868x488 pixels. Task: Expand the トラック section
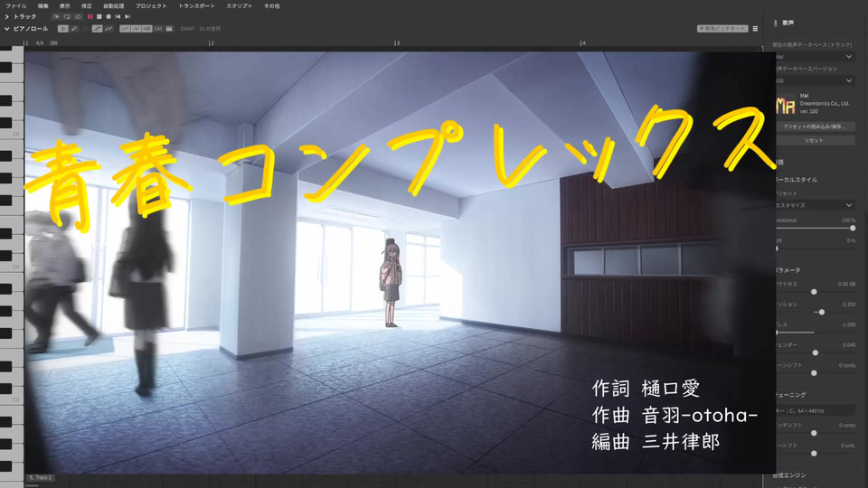pos(6,17)
